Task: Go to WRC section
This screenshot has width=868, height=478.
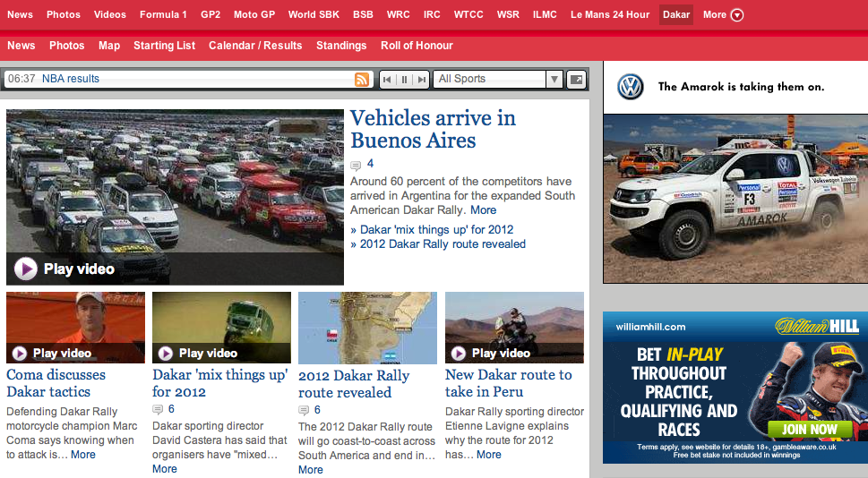Action: tap(398, 14)
